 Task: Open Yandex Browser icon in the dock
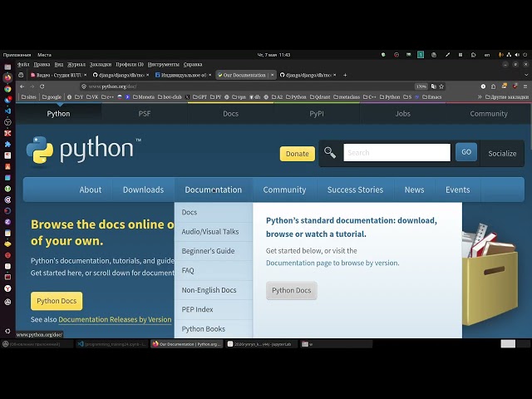pyautogui.click(x=7, y=288)
